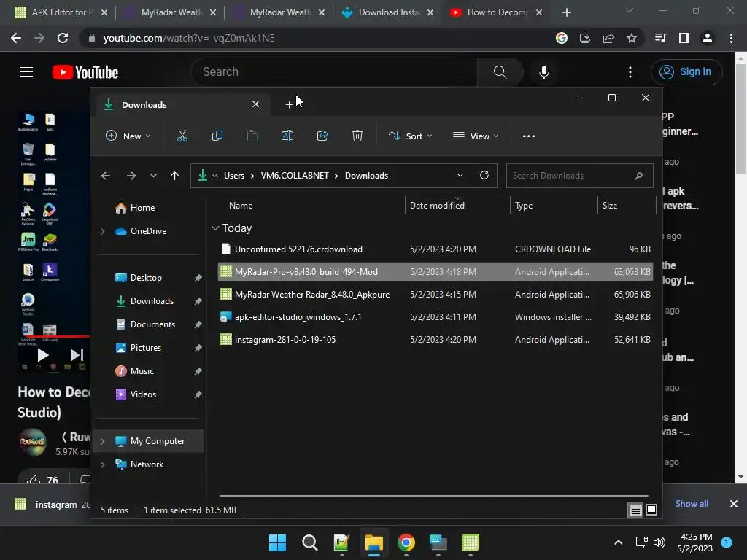Screen dimensions: 747x560
Task: Select instagram-281-0-0-19-105 file
Action: 435,340
